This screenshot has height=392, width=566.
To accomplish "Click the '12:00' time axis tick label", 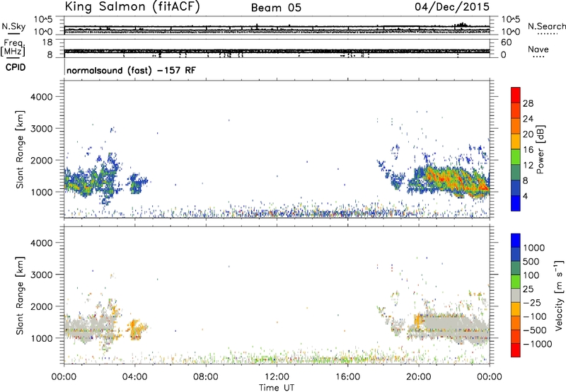I will coord(277,377).
